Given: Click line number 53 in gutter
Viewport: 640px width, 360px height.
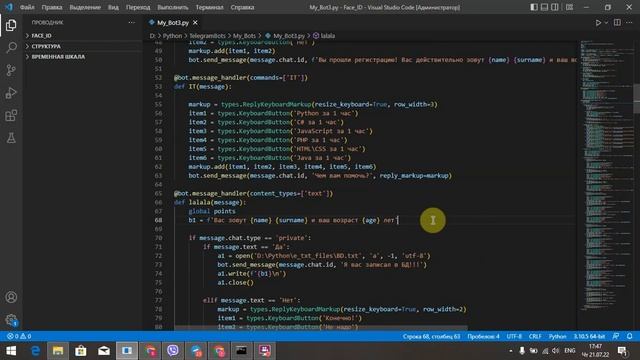Looking at the screenshot, I should (x=158, y=87).
